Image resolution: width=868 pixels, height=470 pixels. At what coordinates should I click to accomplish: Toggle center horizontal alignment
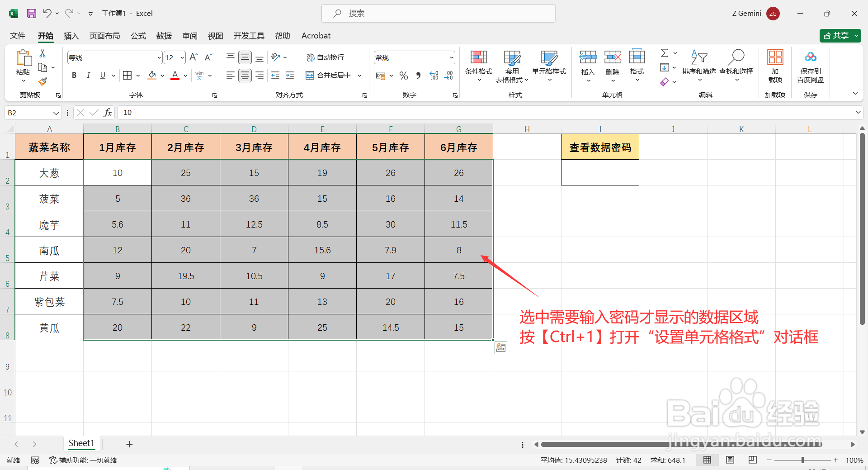245,76
